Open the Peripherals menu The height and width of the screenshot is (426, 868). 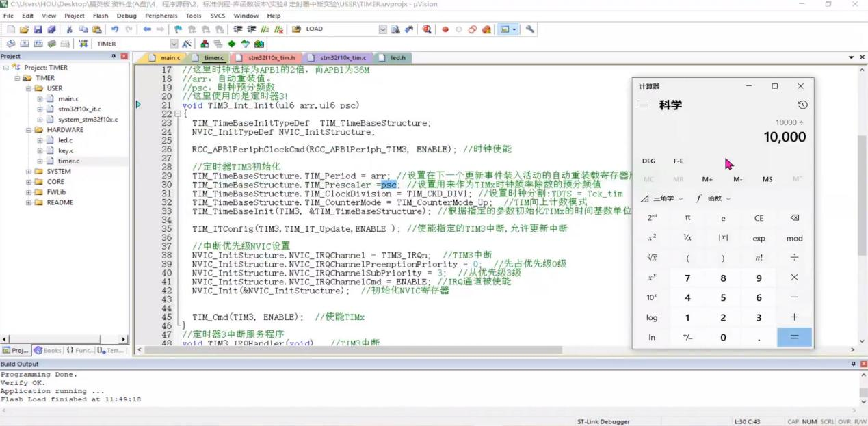[161, 16]
